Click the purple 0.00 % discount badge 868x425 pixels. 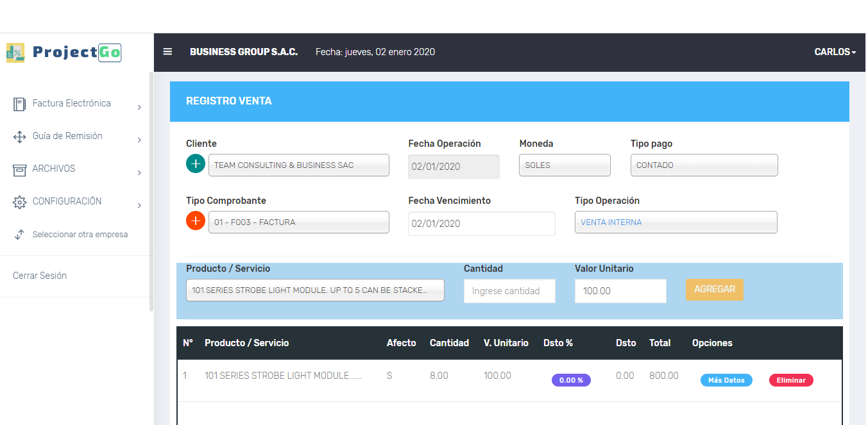(571, 380)
